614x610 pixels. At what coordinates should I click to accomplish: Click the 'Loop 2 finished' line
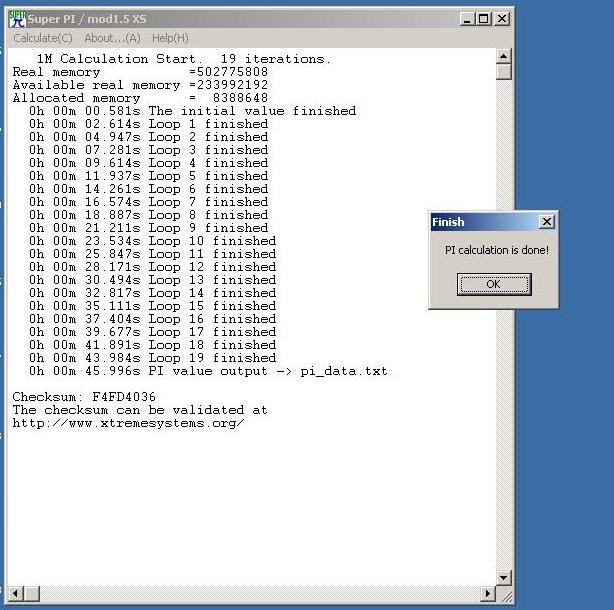pos(148,137)
